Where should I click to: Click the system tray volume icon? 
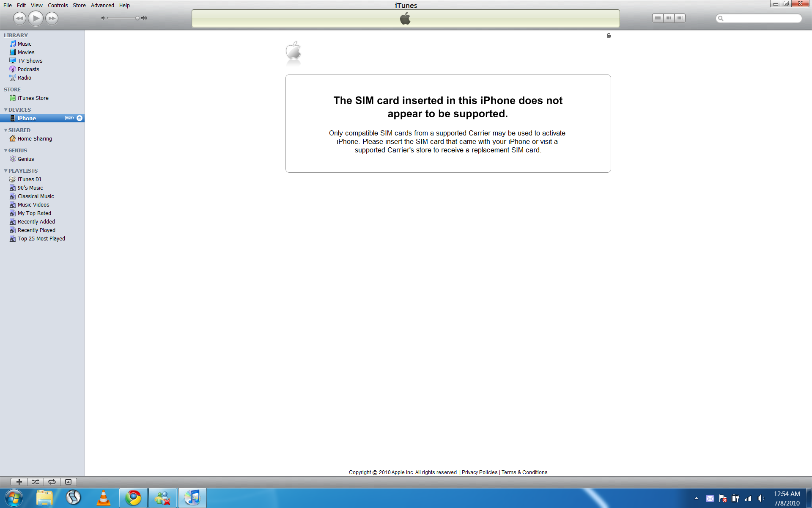[761, 498]
